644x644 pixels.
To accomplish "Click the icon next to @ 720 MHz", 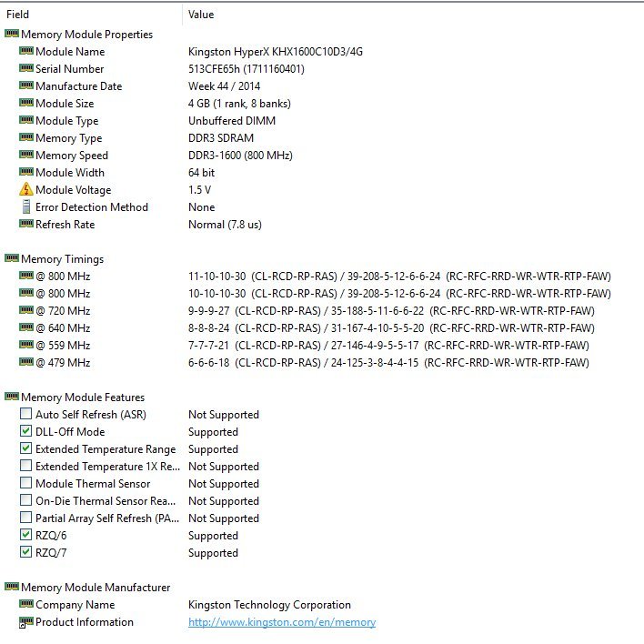I will coord(26,309).
